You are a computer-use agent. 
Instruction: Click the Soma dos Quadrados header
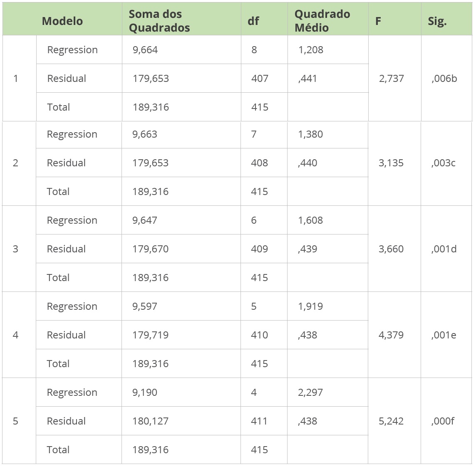pyautogui.click(x=159, y=21)
